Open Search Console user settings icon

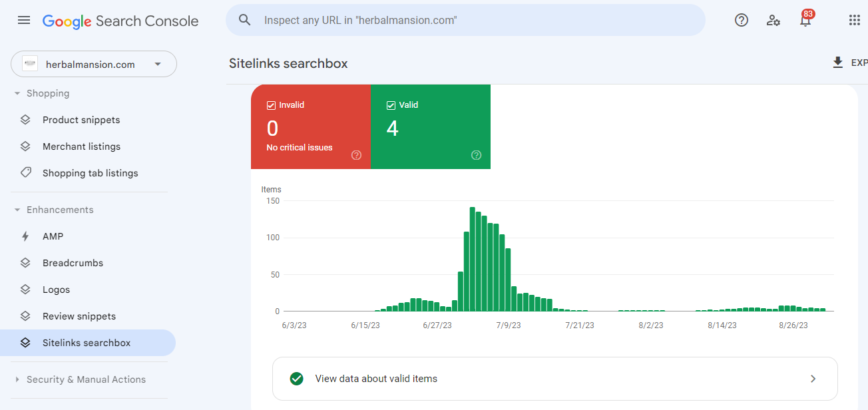point(773,20)
